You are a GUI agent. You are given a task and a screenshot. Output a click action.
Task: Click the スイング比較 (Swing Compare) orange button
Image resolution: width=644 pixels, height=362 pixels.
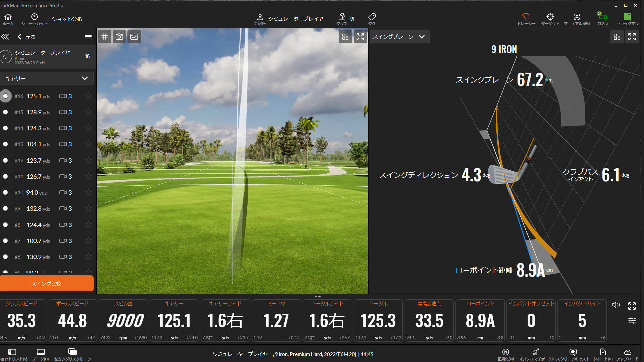coord(47,284)
